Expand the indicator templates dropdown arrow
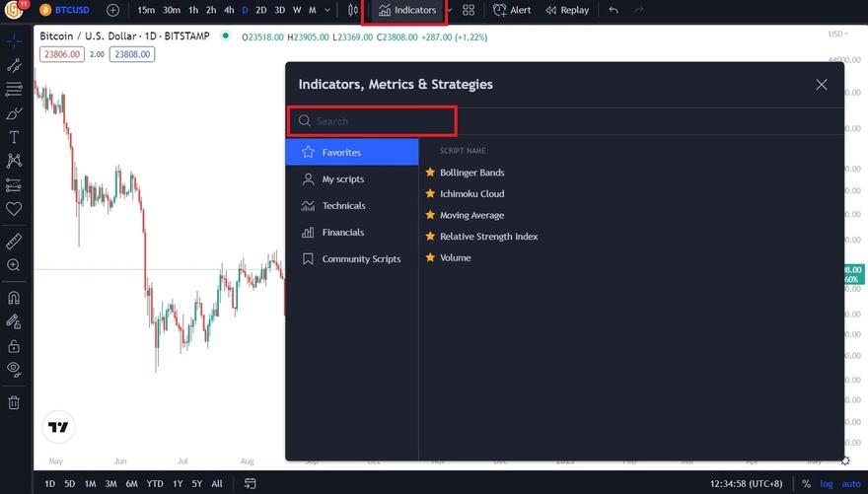 [x=450, y=10]
